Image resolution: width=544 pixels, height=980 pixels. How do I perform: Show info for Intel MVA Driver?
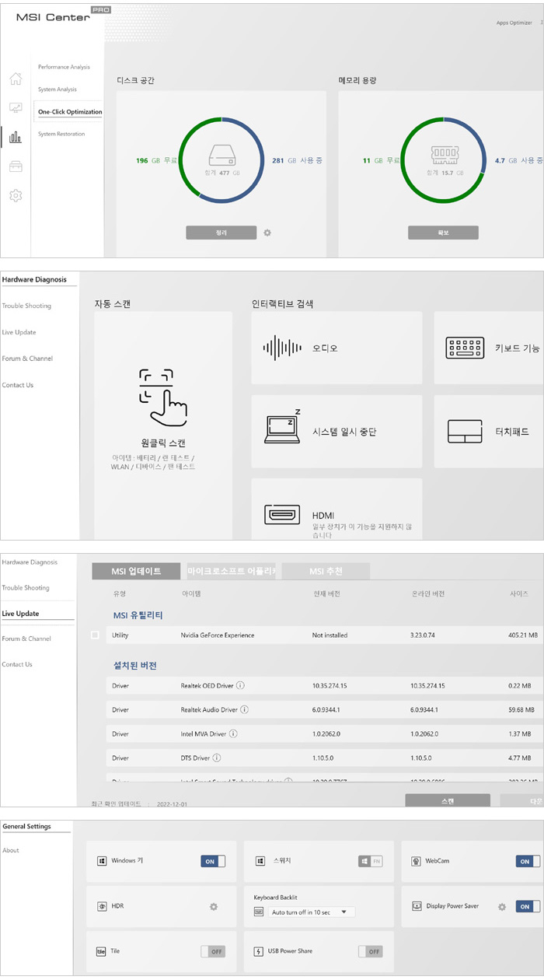click(x=233, y=733)
